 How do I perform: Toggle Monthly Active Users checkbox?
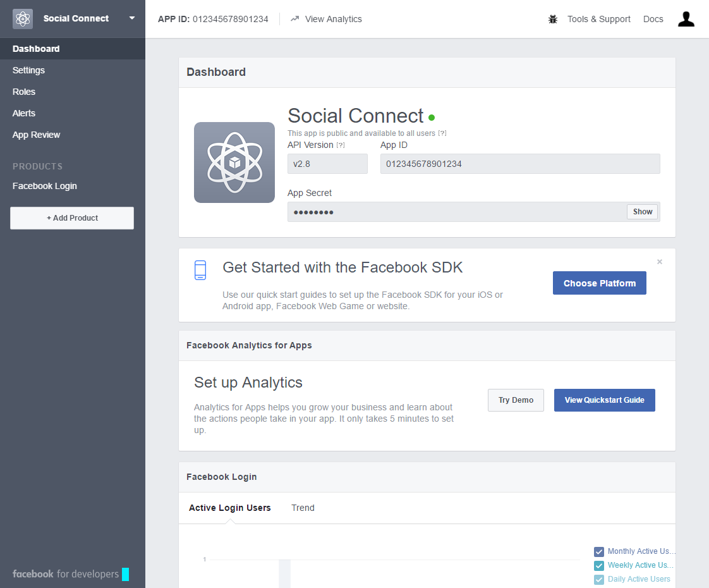599,552
